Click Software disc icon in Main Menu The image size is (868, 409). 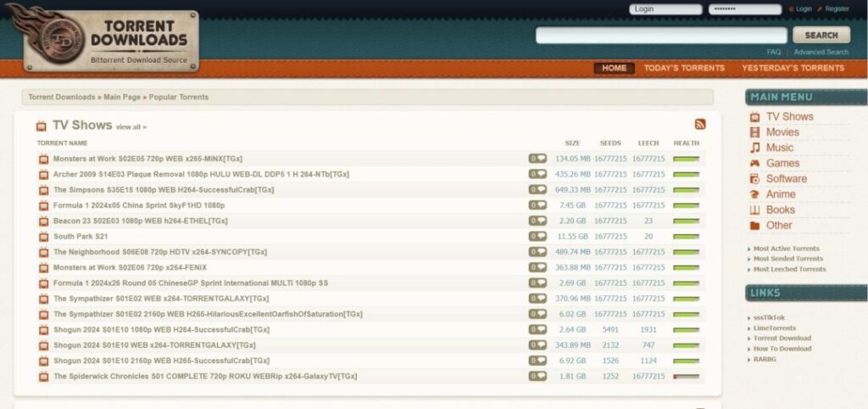[754, 179]
